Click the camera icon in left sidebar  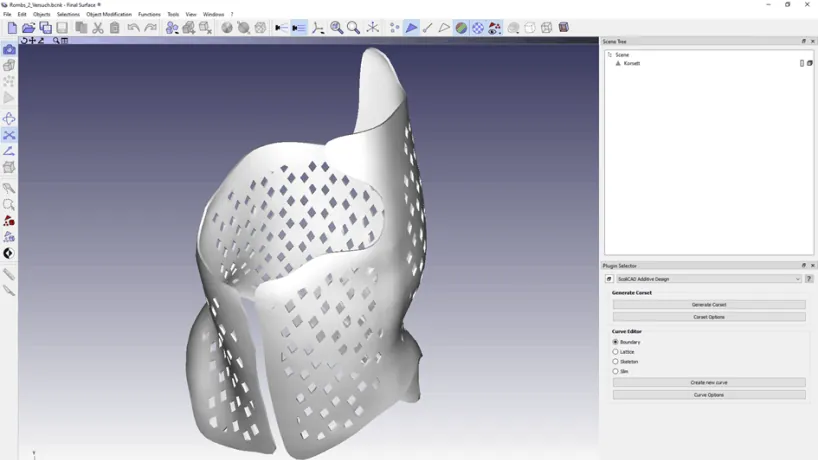click(9, 50)
